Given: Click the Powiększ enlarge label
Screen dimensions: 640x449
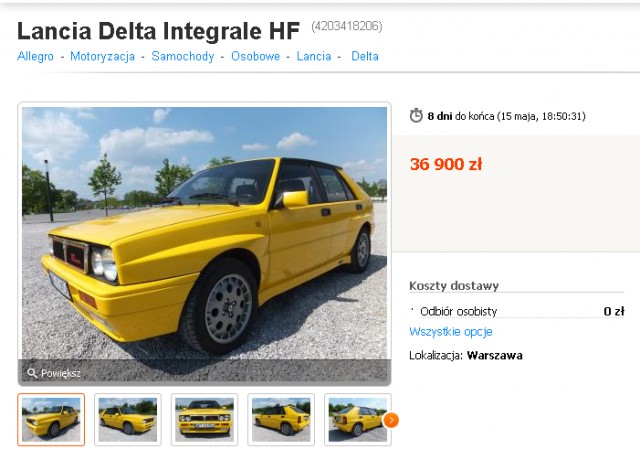Looking at the screenshot, I should [x=61, y=373].
